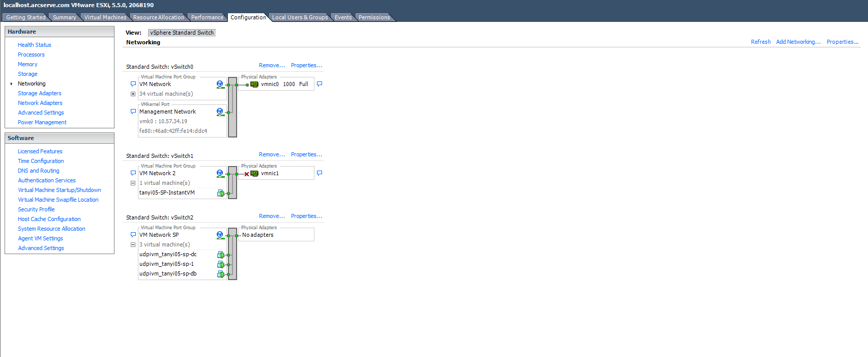The image size is (868, 357).
Task: Switch to the Performance tab
Action: pos(207,17)
